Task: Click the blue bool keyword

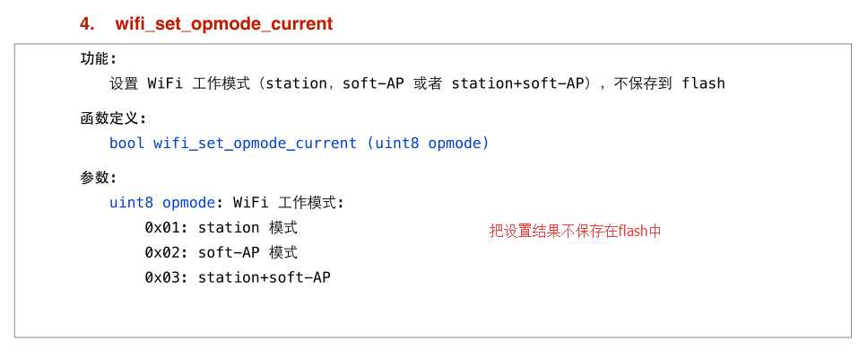Action: 126,143
